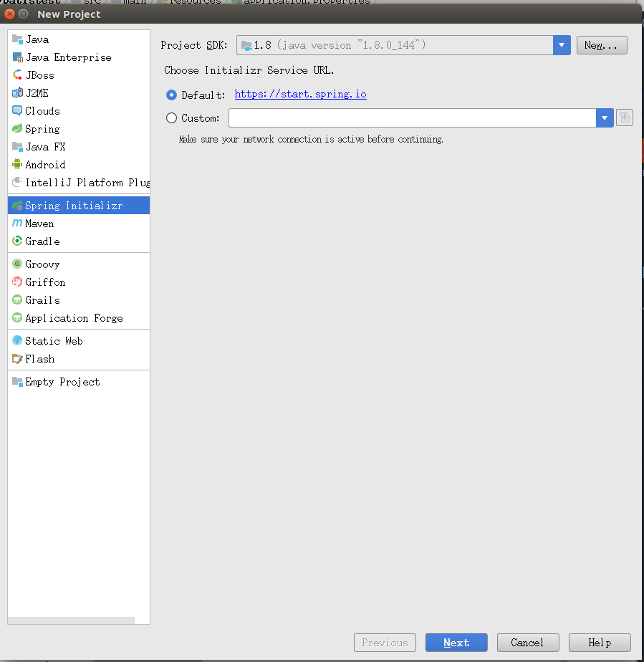Open the Custom URL history dropdown arrow
This screenshot has width=644, height=662.
(x=605, y=117)
